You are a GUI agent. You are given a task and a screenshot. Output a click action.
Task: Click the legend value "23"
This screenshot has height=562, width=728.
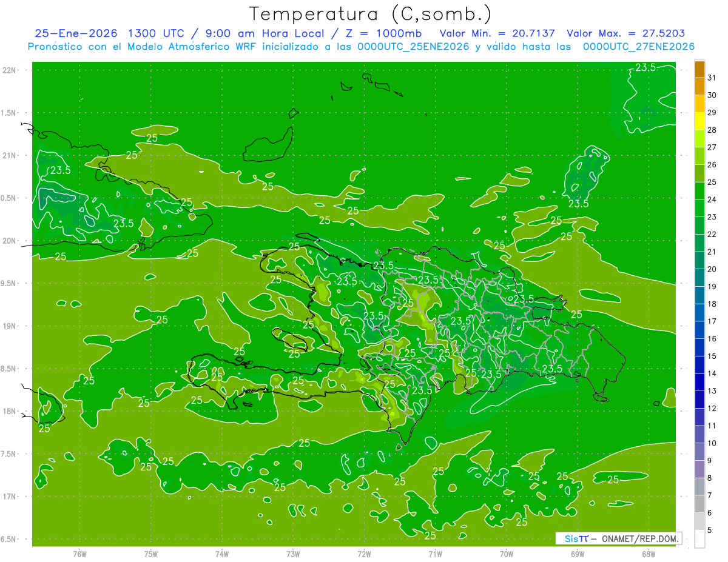712,217
